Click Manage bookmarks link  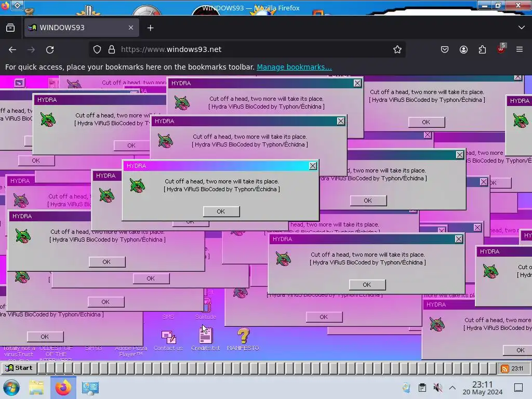click(x=294, y=67)
